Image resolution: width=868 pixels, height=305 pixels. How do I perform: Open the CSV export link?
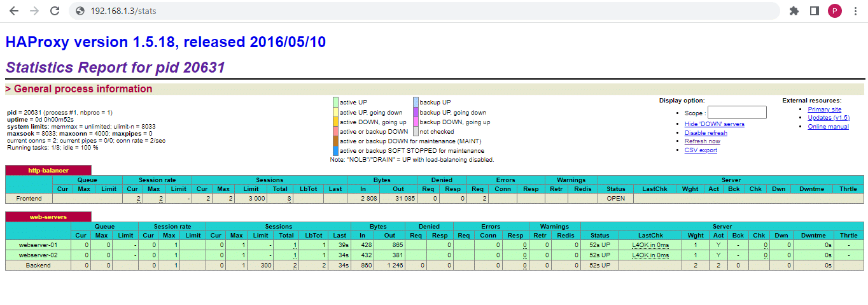coord(701,150)
